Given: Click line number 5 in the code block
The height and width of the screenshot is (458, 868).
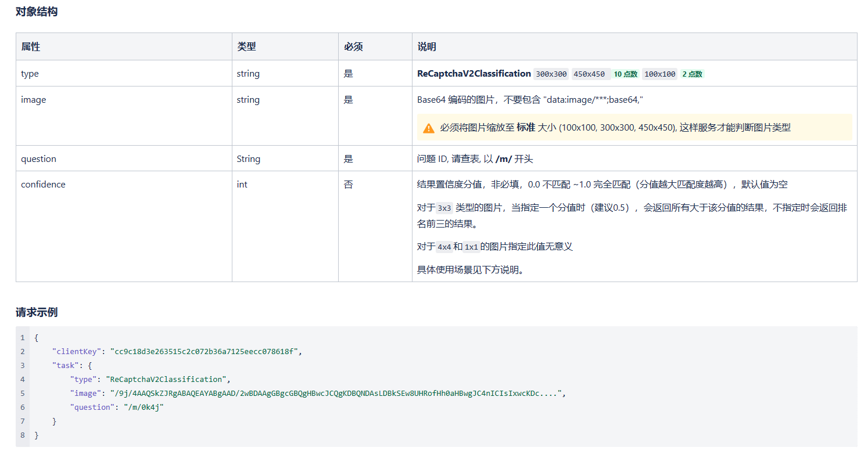Looking at the screenshot, I should point(23,394).
